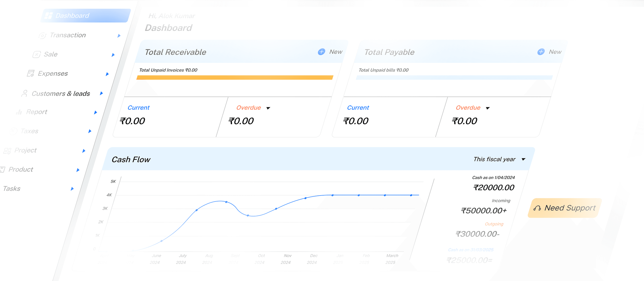The width and height of the screenshot is (644, 281).
Task: Open the Expenses menu item
Action: [53, 73]
